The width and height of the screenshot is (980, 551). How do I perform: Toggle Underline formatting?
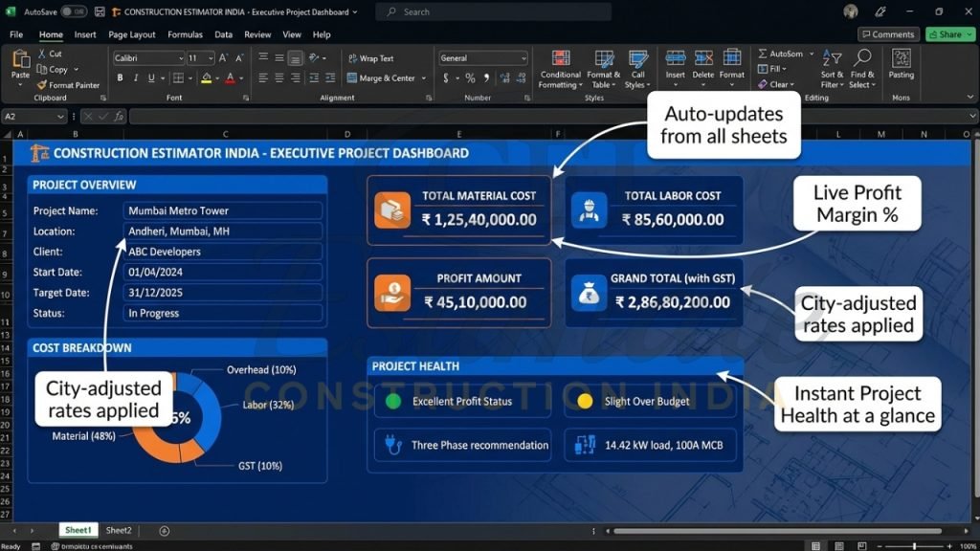pyautogui.click(x=151, y=78)
